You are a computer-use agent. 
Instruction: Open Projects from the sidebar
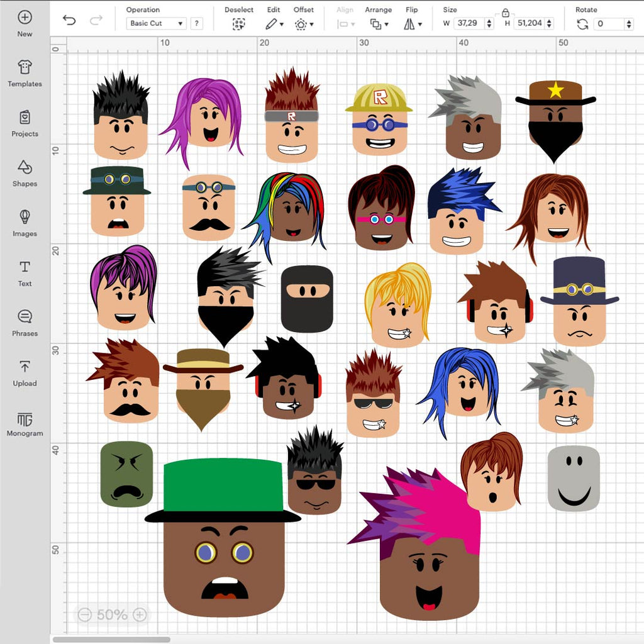pyautogui.click(x=25, y=118)
